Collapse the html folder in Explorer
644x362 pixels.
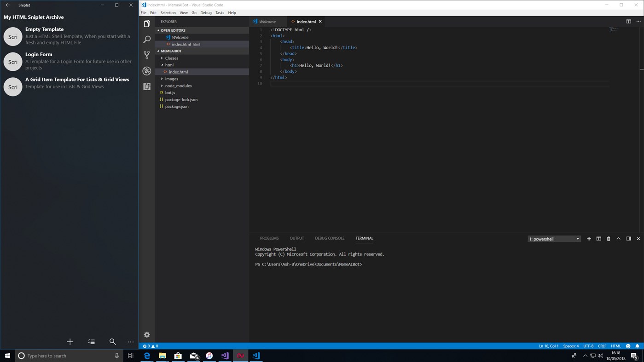tap(202, 65)
